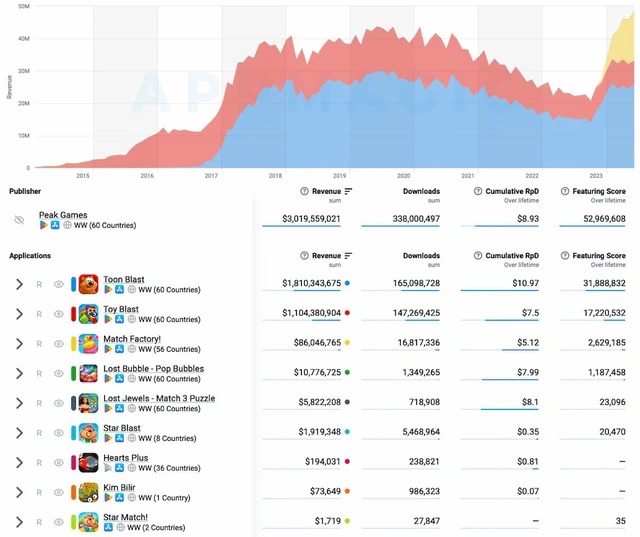
Task: Sort applications by Downloads column
Action: pos(421,256)
